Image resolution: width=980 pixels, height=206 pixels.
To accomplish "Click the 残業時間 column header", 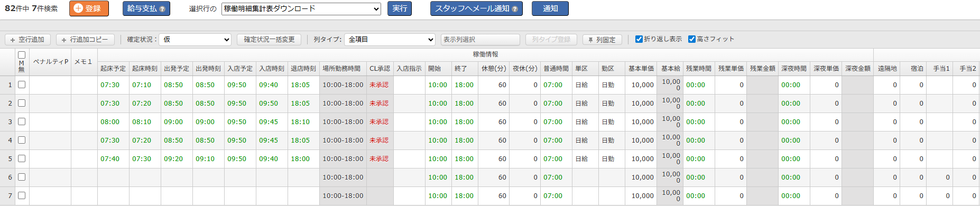I will click(x=699, y=69).
